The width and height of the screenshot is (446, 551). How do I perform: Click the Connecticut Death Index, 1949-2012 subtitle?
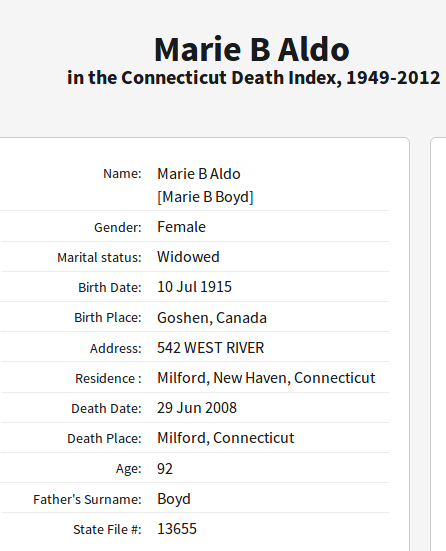(x=253, y=78)
